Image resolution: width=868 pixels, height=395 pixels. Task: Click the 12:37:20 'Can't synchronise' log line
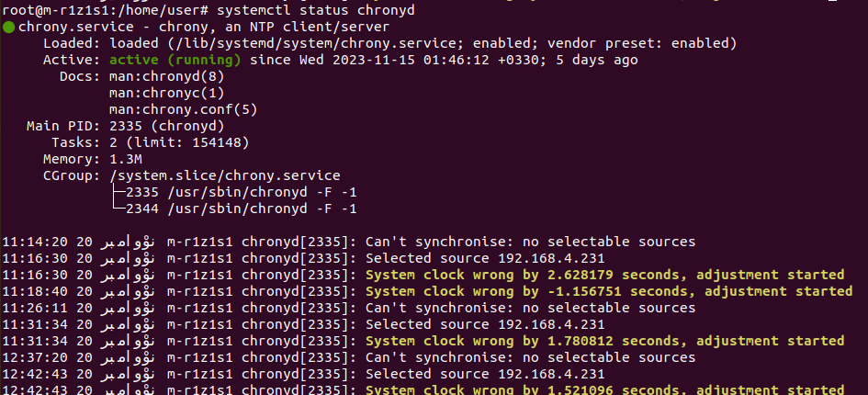coord(530,357)
